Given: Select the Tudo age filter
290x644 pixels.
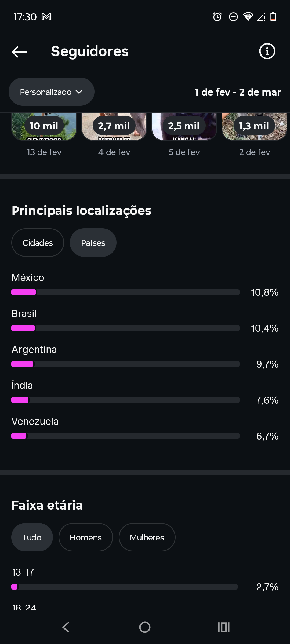Looking at the screenshot, I should [32, 537].
